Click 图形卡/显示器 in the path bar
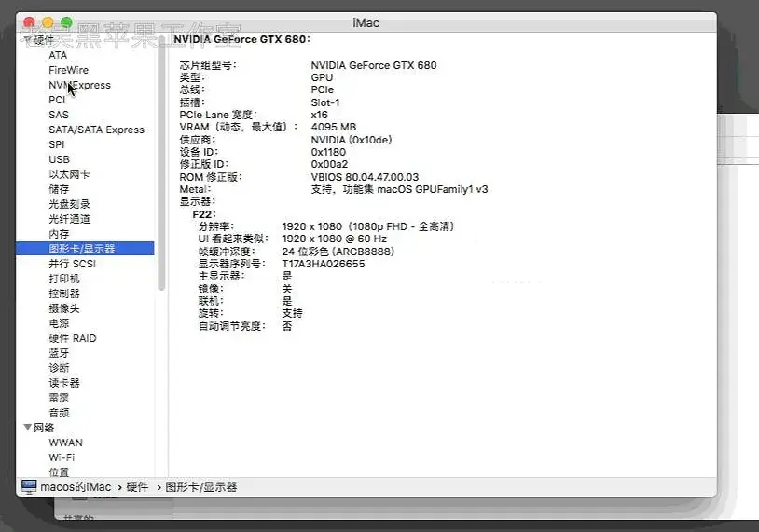 click(200, 487)
